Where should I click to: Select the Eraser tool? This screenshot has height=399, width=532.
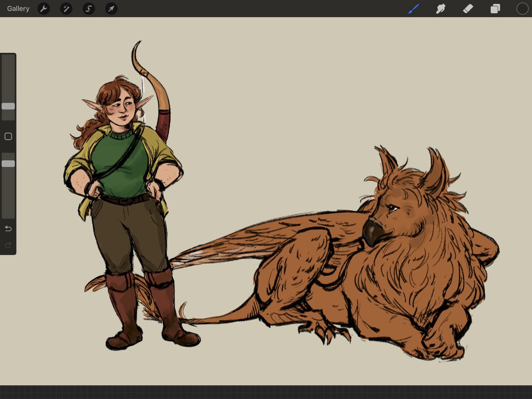pos(468,8)
